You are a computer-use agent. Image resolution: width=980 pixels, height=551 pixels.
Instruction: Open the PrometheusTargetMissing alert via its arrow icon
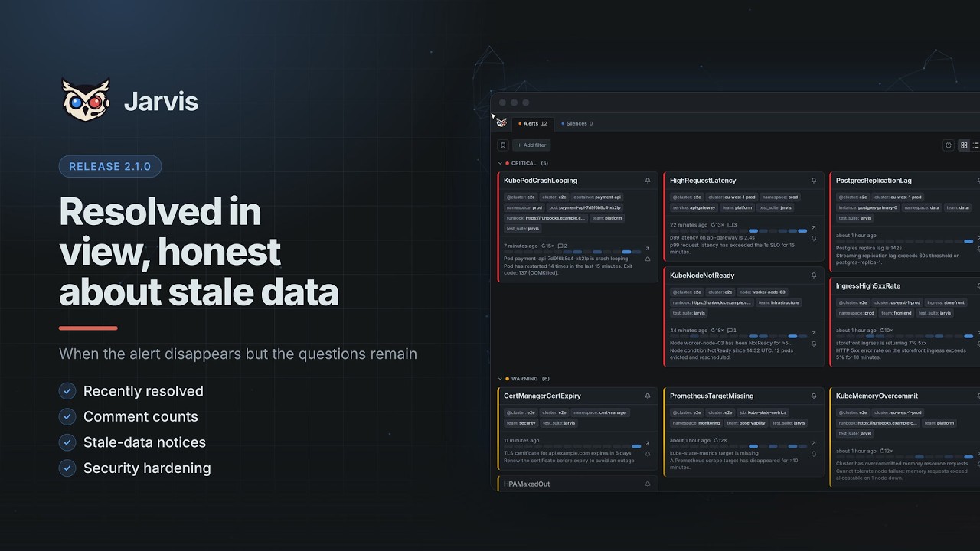tap(814, 443)
